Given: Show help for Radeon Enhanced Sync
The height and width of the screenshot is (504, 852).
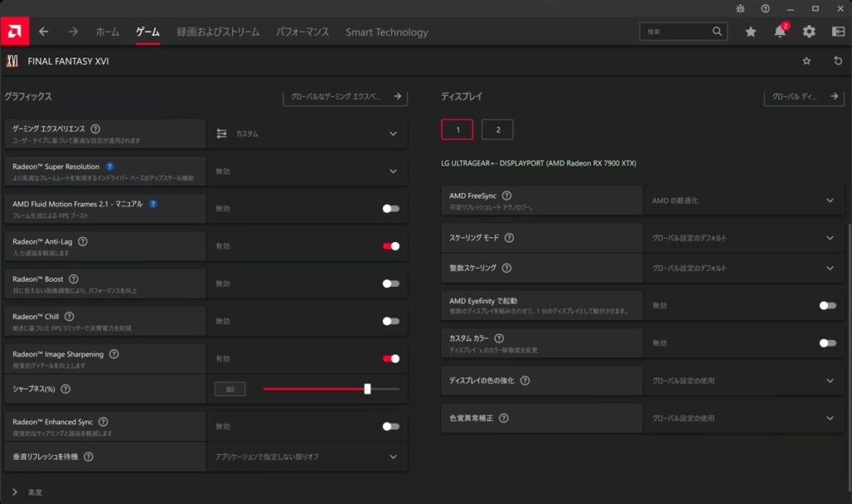Looking at the screenshot, I should [x=103, y=422].
